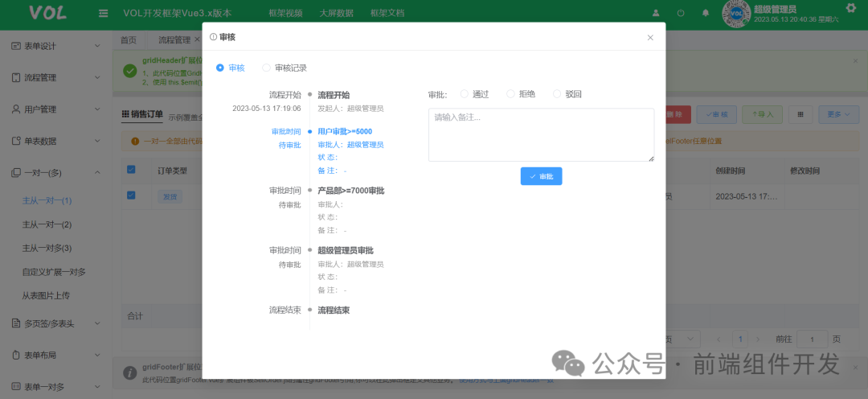
Task: Toggle checkbox for the 发货 order row
Action: [131, 195]
